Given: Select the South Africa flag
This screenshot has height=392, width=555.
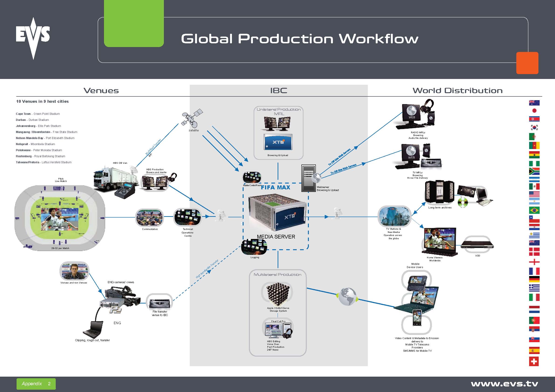Looking at the screenshot, I should [x=534, y=171].
